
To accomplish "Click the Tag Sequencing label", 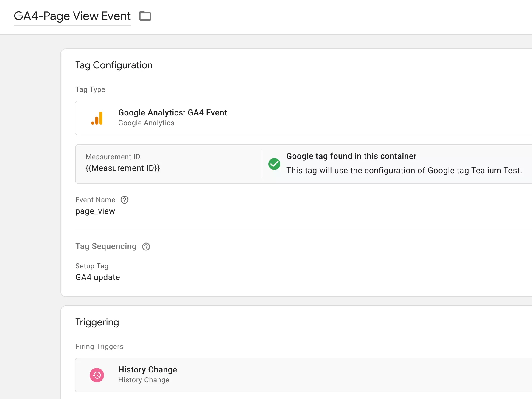I will coord(106,246).
